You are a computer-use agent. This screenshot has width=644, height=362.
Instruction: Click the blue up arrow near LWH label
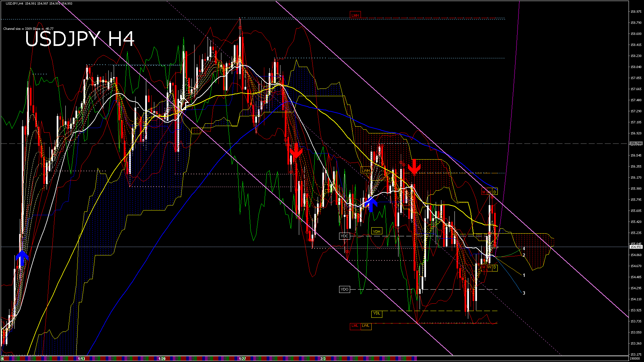[x=371, y=205]
